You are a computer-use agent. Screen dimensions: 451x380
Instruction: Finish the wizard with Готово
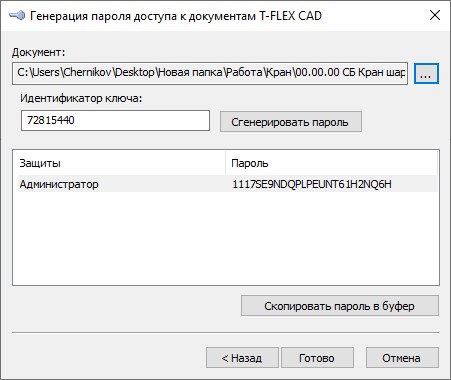(317, 358)
